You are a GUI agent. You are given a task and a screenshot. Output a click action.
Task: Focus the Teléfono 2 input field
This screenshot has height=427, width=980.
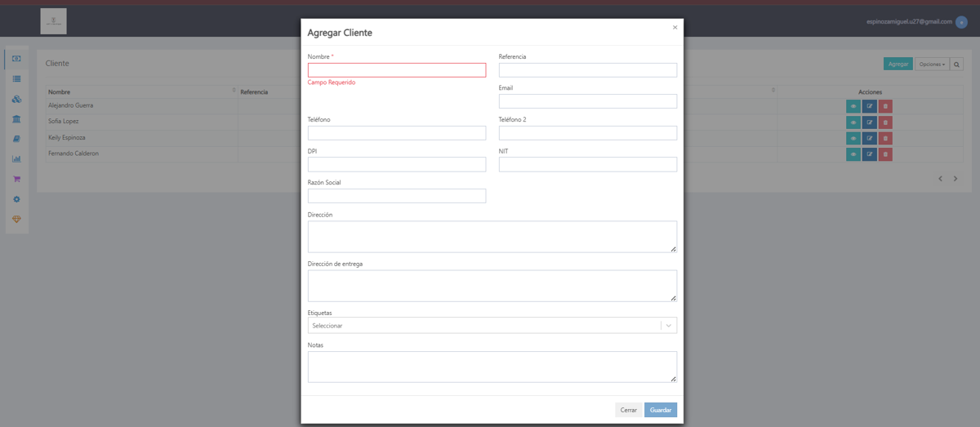tap(588, 133)
